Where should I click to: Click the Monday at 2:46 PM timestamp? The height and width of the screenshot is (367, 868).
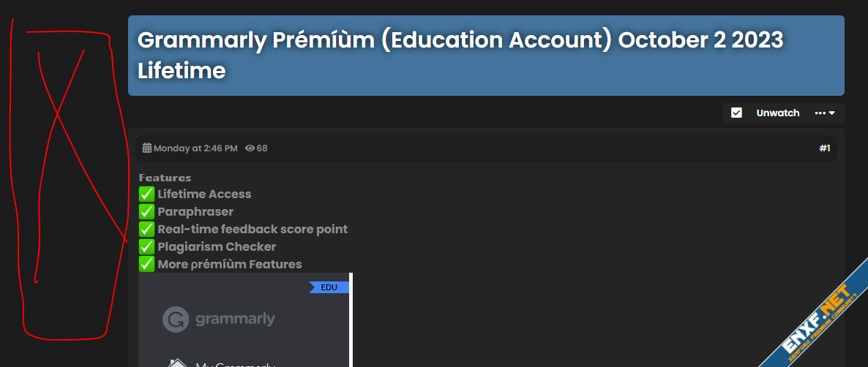point(195,148)
